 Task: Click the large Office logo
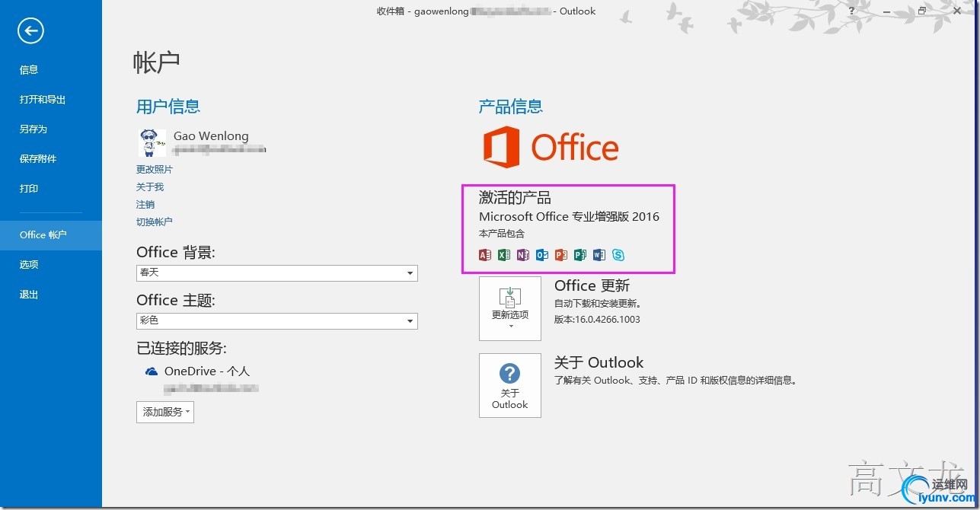click(x=551, y=147)
